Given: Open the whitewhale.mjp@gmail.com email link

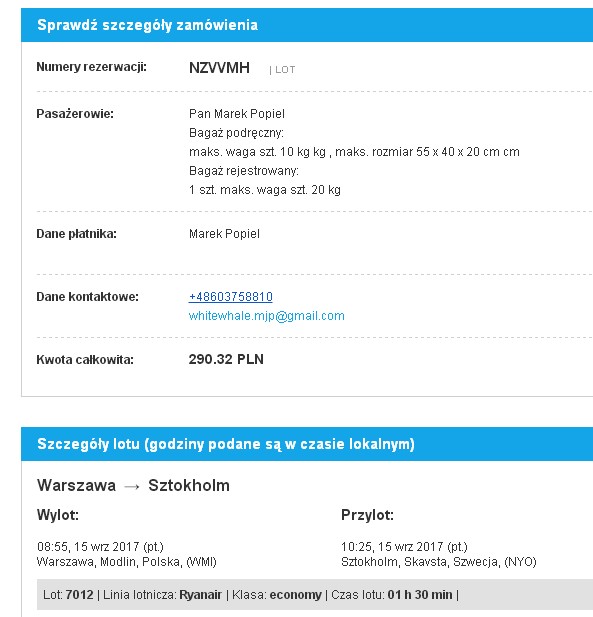Looking at the screenshot, I should click(x=267, y=316).
